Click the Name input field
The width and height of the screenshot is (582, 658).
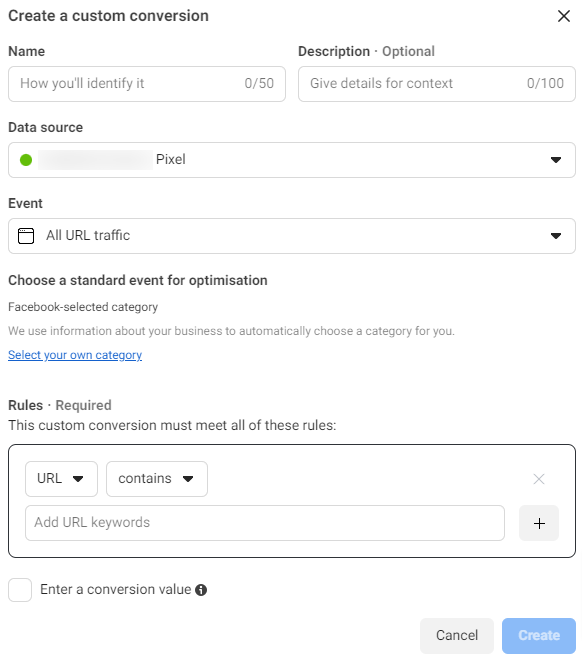[x=147, y=84]
